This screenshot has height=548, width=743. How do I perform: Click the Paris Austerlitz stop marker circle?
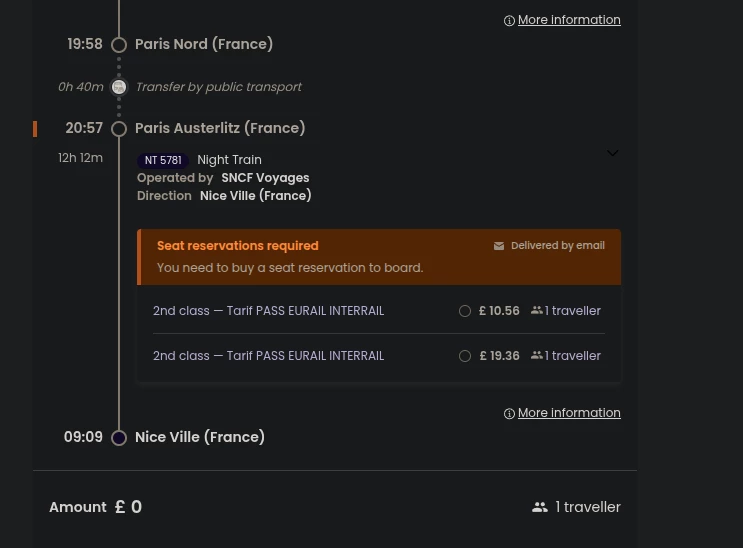pyautogui.click(x=119, y=129)
